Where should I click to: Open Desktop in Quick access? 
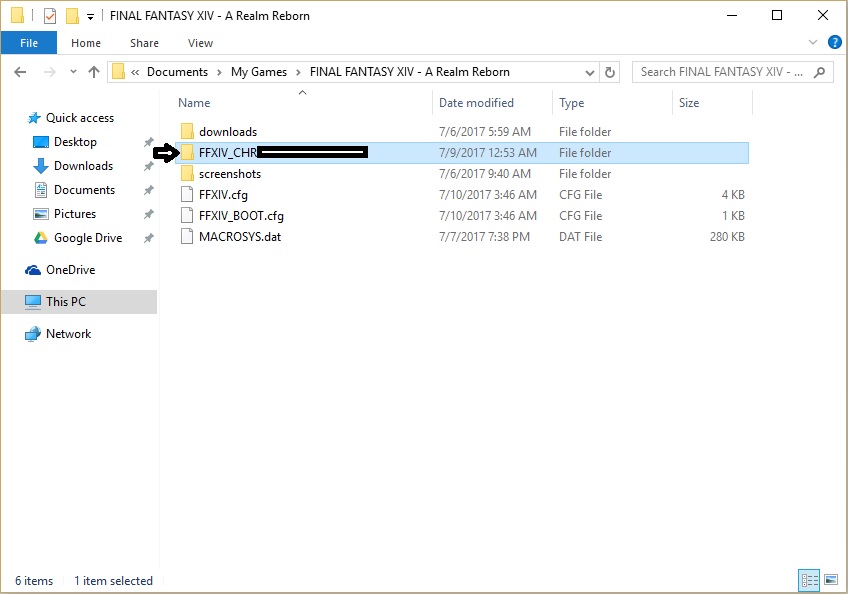point(75,142)
